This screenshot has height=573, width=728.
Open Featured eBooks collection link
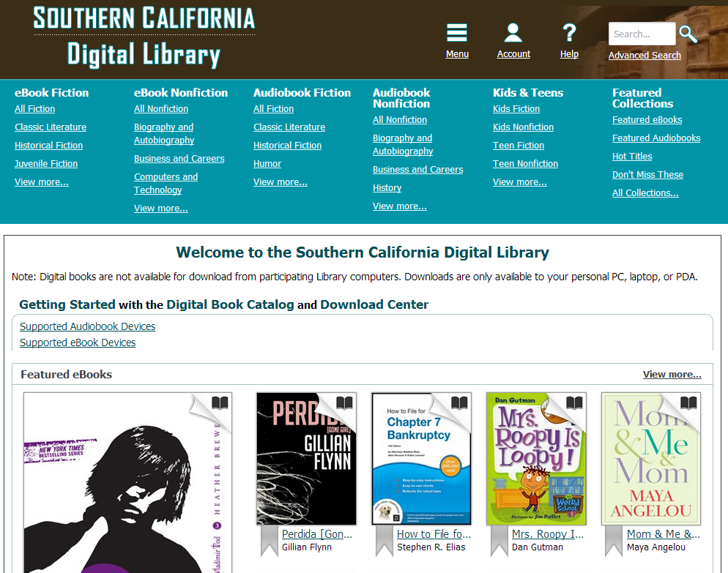coord(647,120)
